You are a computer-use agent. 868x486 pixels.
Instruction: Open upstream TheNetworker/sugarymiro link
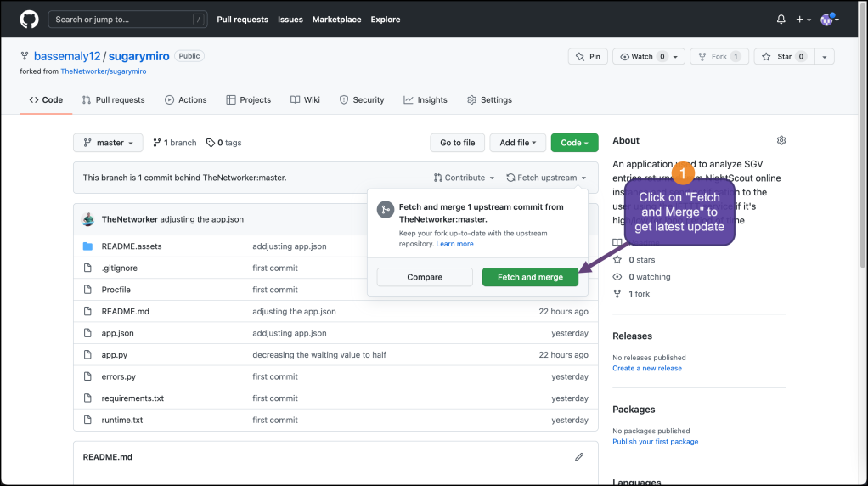click(104, 71)
